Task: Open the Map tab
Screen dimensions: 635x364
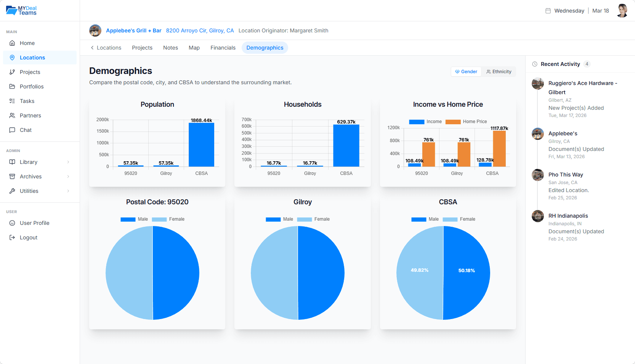Action: (194, 48)
